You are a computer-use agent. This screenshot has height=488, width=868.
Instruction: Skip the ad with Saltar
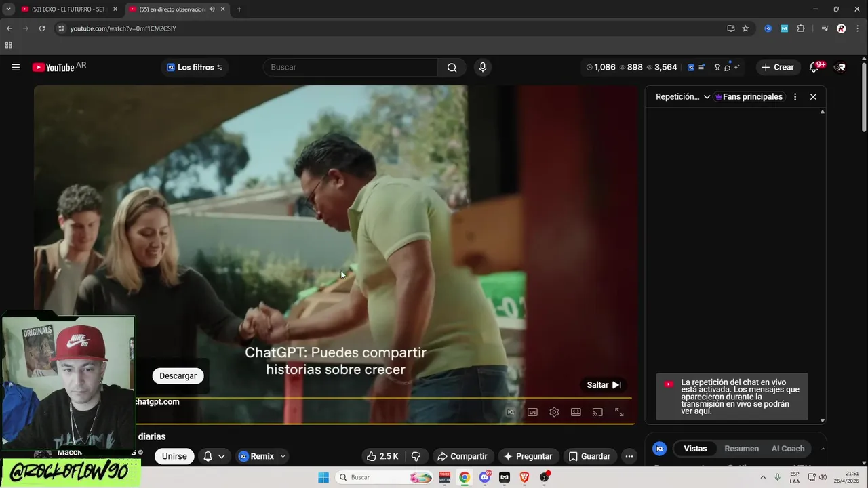604,385
